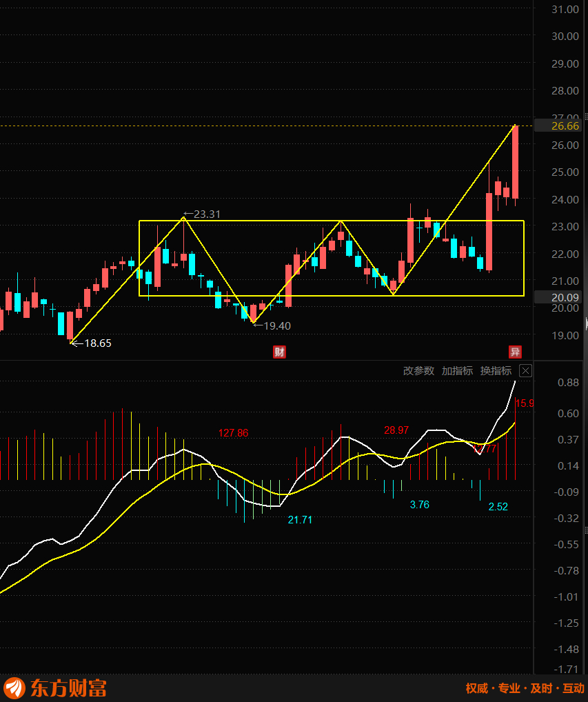Click the 19.40 low price label
Image resolution: width=588 pixels, height=702 pixels.
(x=272, y=326)
